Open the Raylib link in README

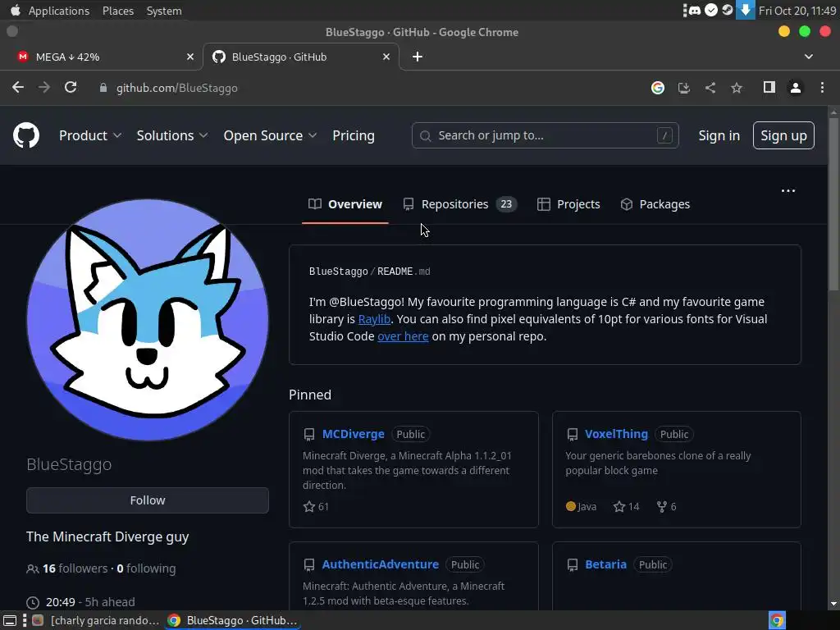[374, 319]
